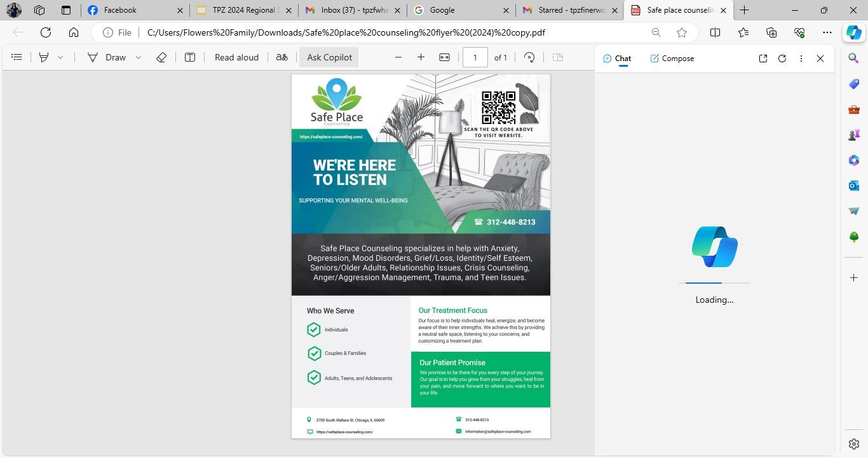Open the Edge Settings and more menu
Screen dimensions: 868x458
click(827, 32)
